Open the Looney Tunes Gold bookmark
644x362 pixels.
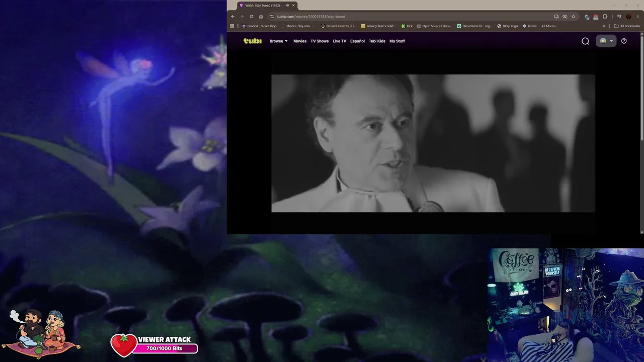click(378, 26)
